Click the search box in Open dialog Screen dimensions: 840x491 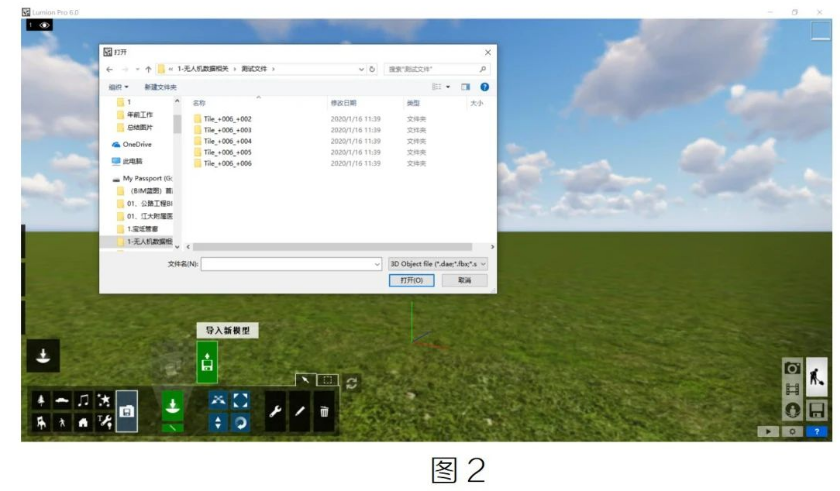[436, 69]
